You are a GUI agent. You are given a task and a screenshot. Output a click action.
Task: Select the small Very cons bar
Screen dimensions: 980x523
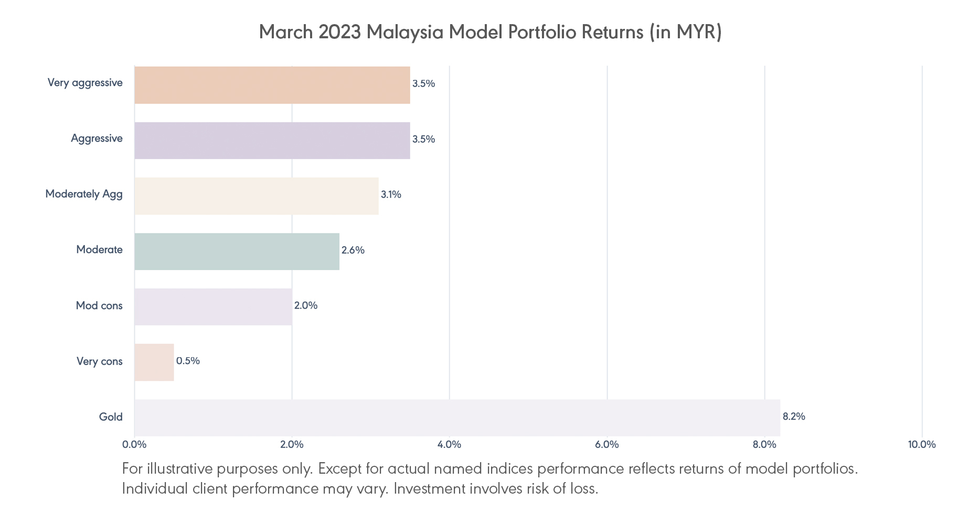click(154, 362)
